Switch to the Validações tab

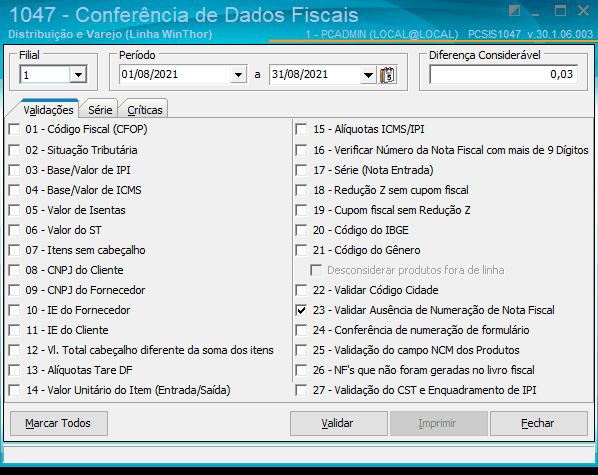pyautogui.click(x=48, y=110)
